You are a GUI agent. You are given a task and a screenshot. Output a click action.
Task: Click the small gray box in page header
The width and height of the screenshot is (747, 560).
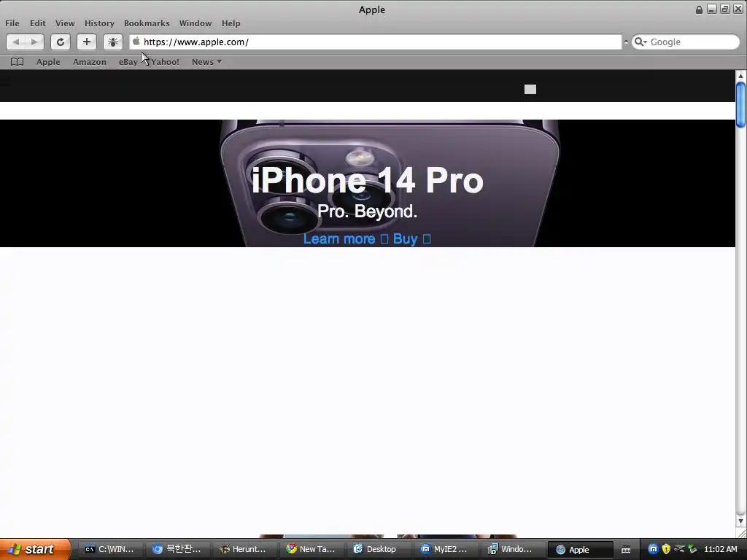click(x=530, y=90)
